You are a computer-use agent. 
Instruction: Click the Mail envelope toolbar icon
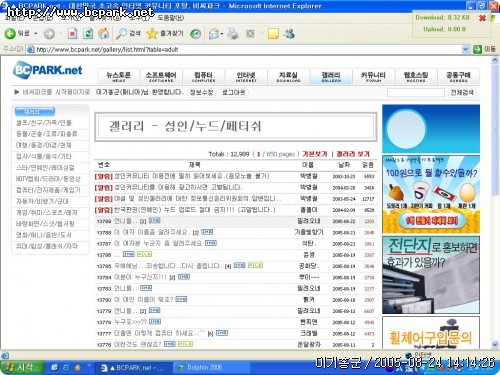(x=213, y=34)
